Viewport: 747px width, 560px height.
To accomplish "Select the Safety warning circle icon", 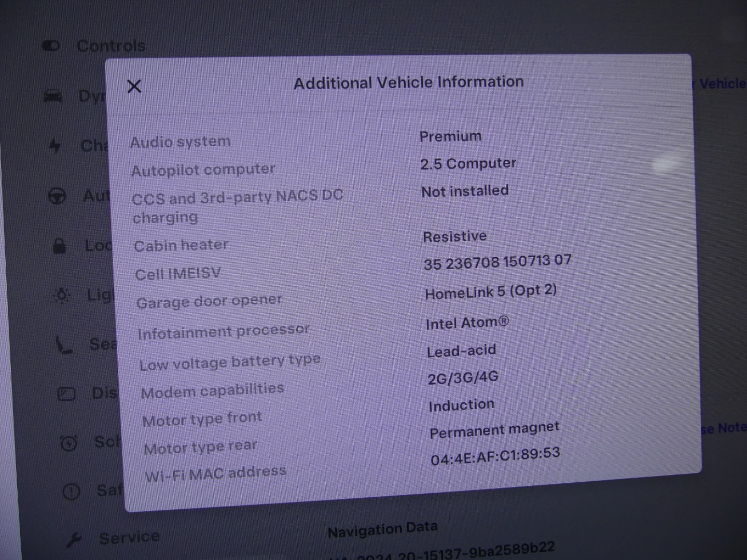I will [x=71, y=492].
